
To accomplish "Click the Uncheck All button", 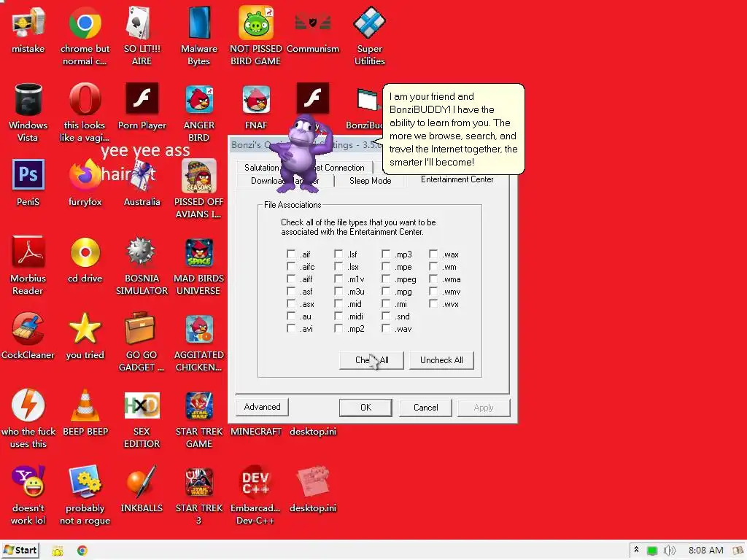I will tap(441, 360).
